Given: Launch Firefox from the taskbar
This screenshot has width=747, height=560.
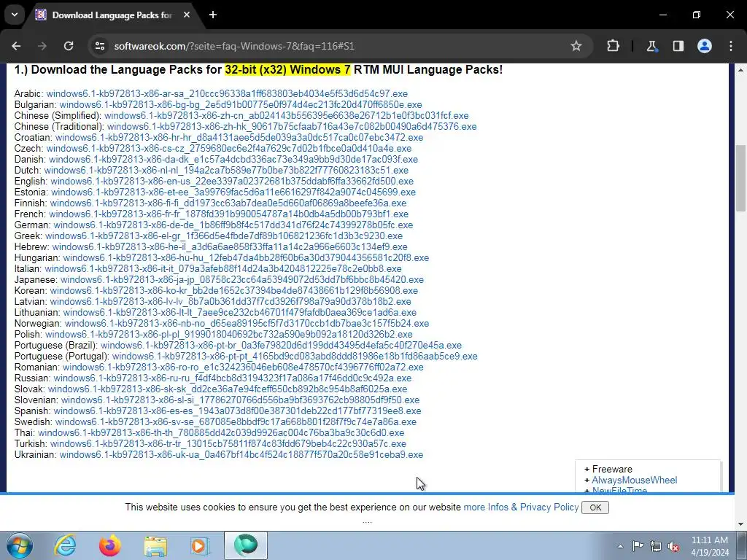Looking at the screenshot, I should point(109,545).
